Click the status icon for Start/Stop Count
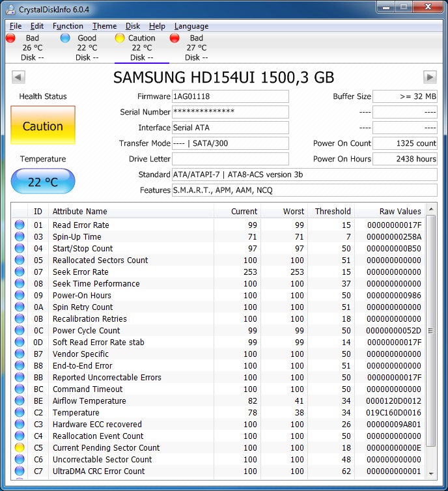The height and width of the screenshot is (491, 448). (x=20, y=248)
